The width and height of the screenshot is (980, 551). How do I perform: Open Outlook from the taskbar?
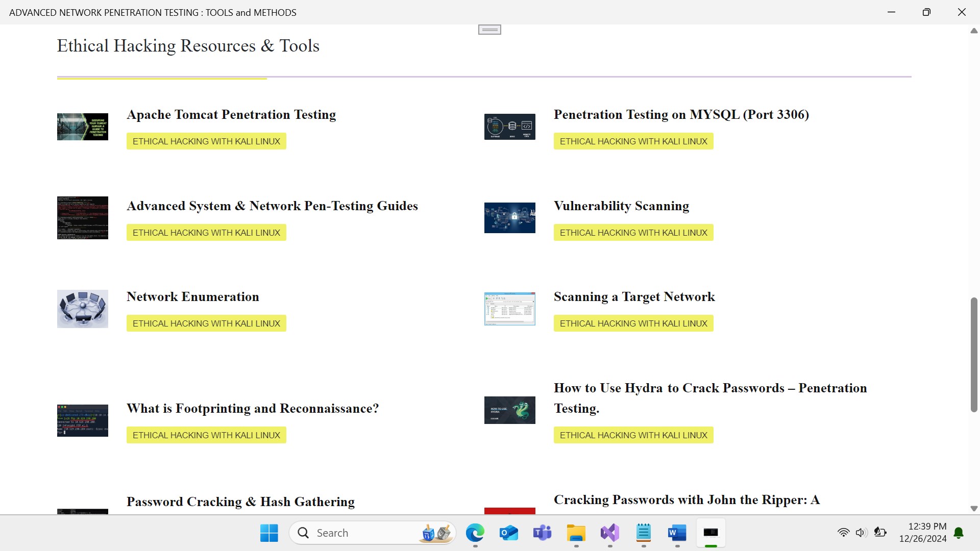tap(508, 533)
